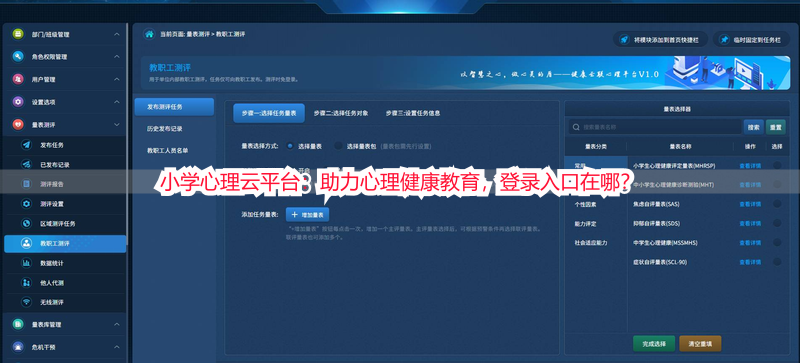
Task: Click the 量表测评 heart icon
Action: [18, 124]
